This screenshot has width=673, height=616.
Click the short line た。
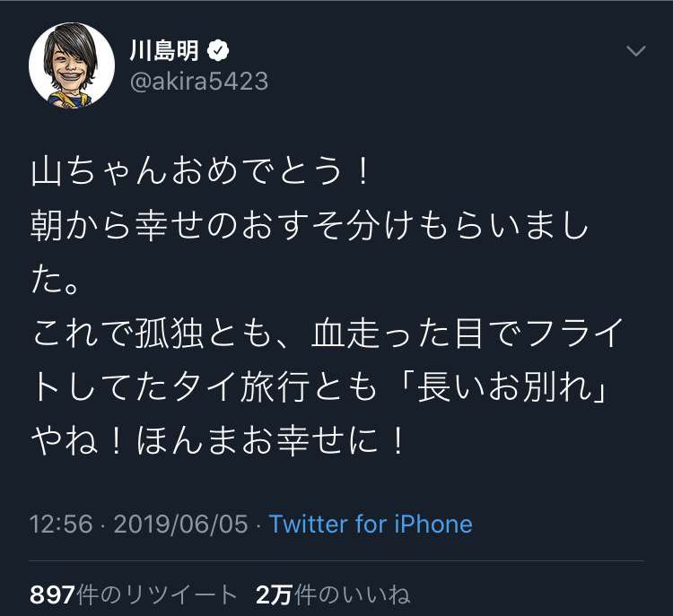[x=56, y=280]
